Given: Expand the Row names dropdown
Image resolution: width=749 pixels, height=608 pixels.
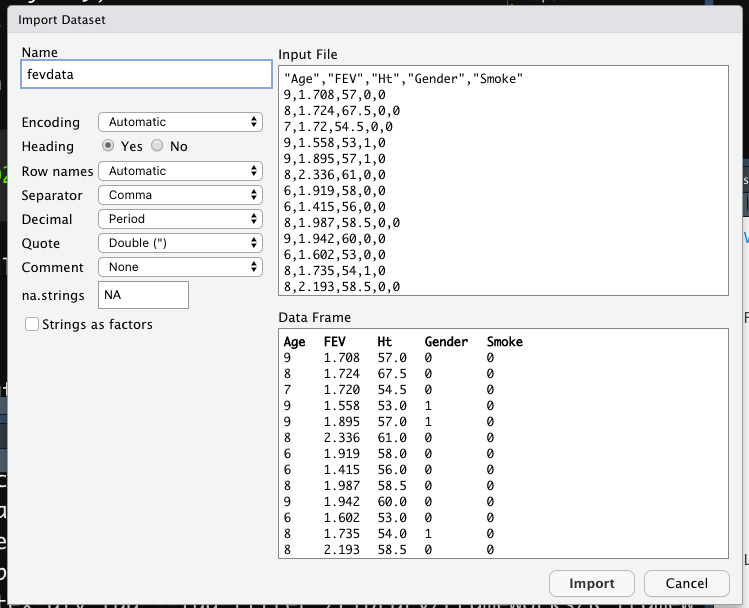Looking at the screenshot, I should tap(180, 171).
